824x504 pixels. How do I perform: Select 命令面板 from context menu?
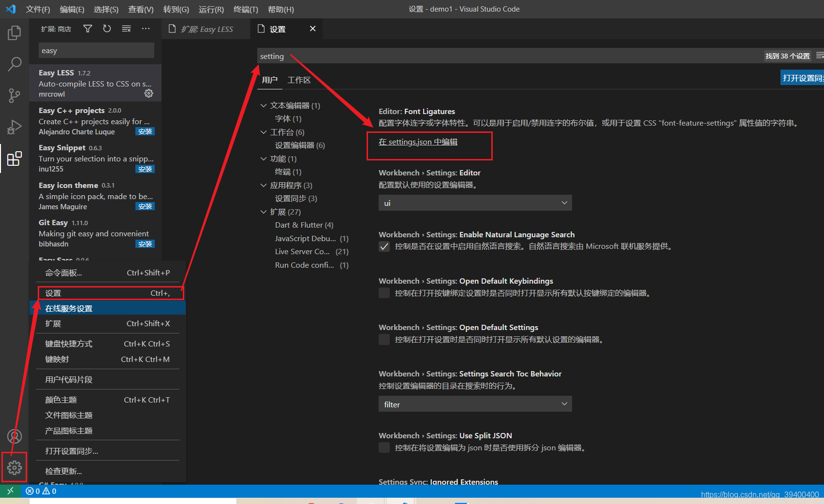click(107, 273)
